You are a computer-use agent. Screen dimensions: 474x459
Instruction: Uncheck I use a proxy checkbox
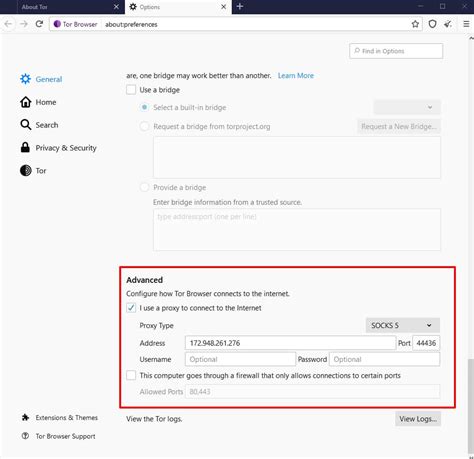[131, 308]
